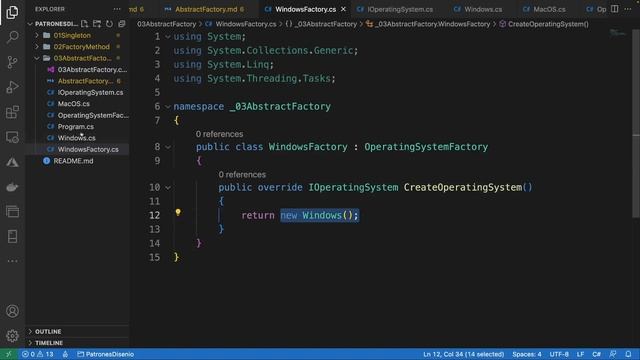Open the Source Control view
Viewport: 640px width, 360px height.
pyautogui.click(x=12, y=62)
